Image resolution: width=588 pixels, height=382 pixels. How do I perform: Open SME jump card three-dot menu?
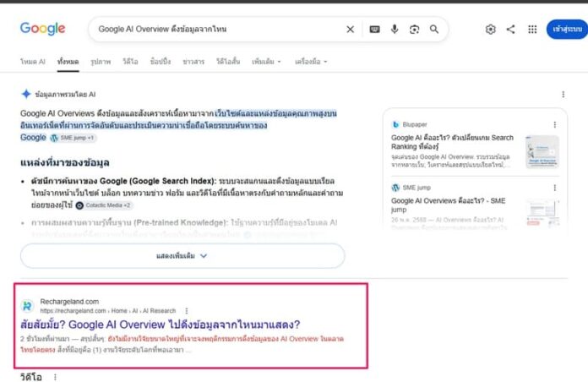point(555,188)
